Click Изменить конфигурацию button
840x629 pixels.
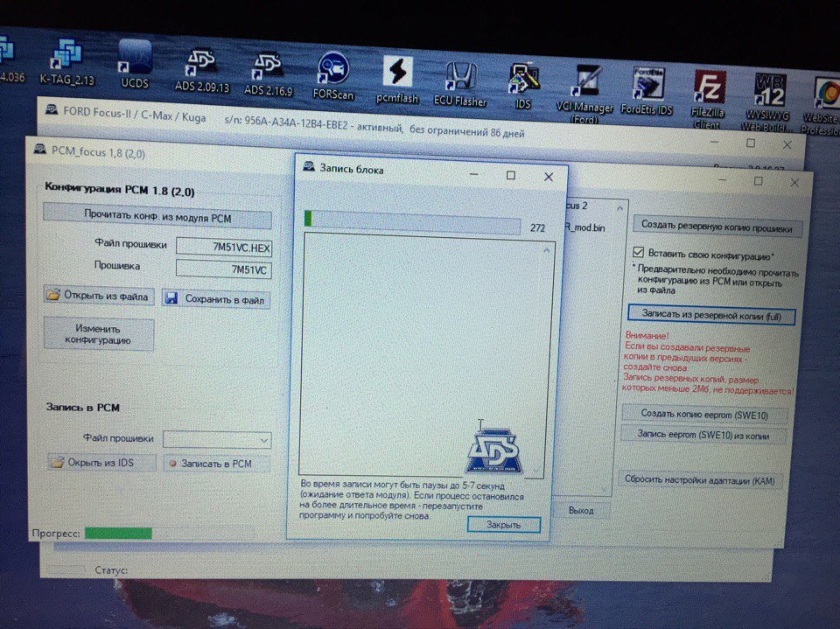point(99,334)
